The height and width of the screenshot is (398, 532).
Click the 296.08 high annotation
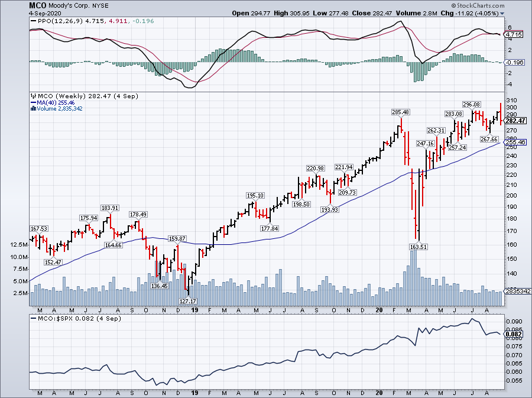tap(472, 105)
